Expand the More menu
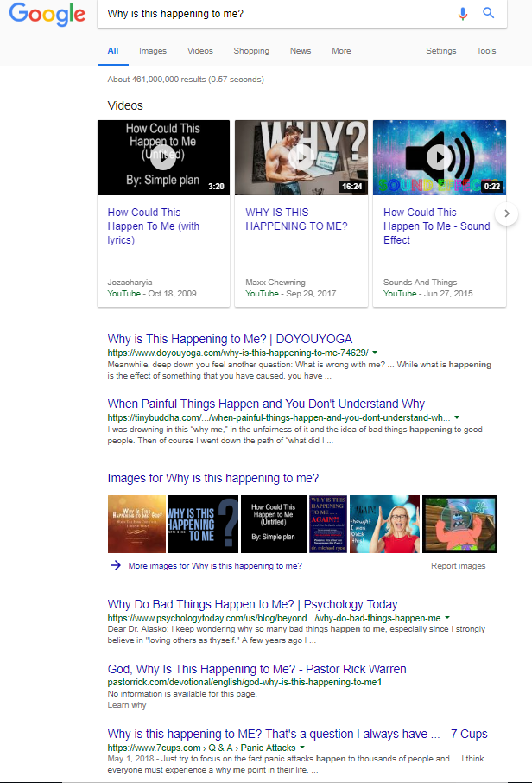The height and width of the screenshot is (783, 532). [341, 51]
